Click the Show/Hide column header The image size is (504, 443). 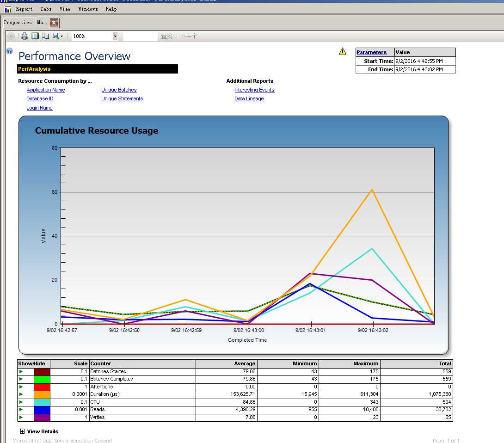pos(33,363)
